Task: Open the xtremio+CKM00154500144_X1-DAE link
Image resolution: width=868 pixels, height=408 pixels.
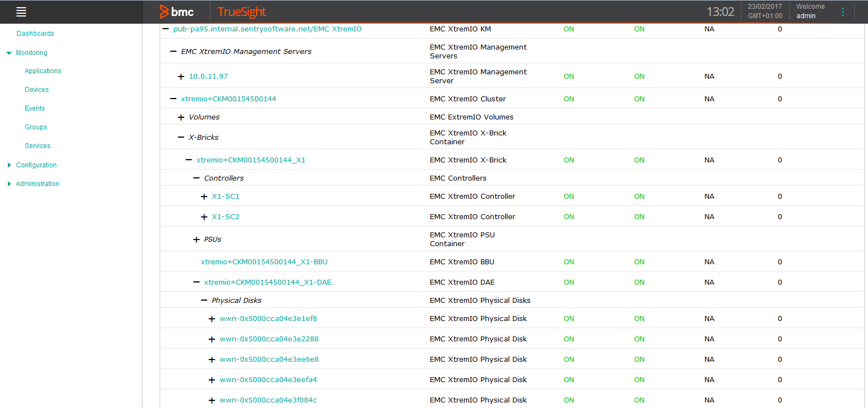Action: point(268,282)
